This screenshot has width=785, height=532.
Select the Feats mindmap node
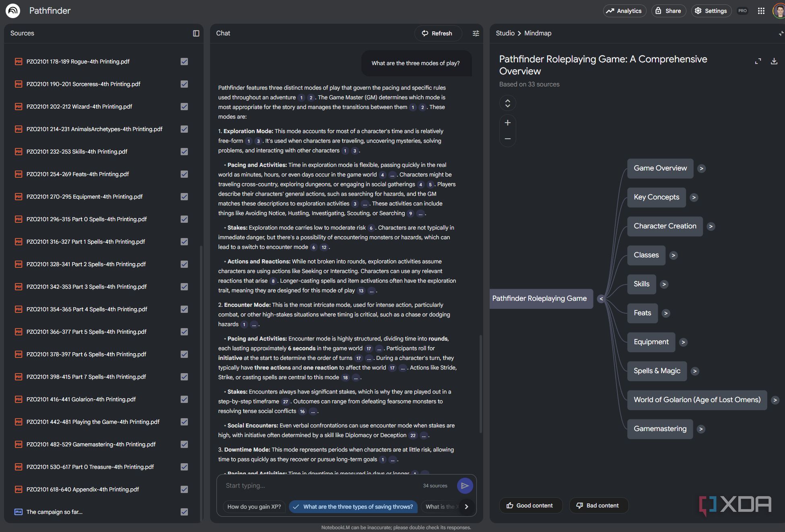pos(642,313)
